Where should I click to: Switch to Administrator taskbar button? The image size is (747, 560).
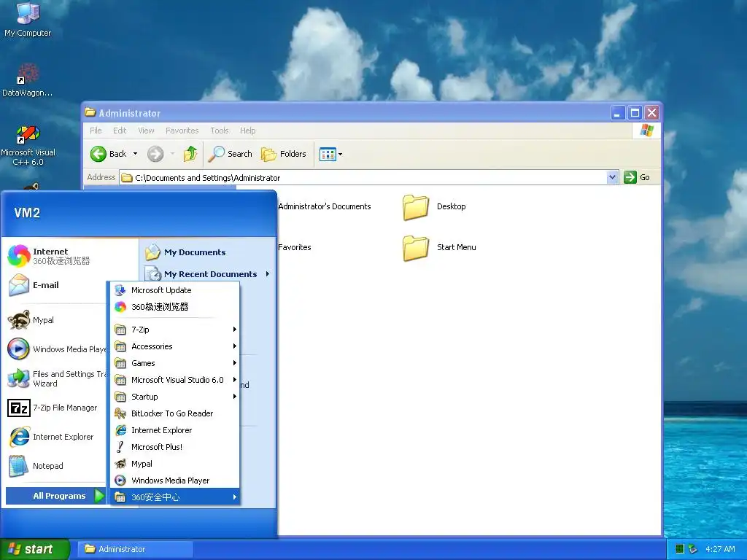[x=136, y=549]
